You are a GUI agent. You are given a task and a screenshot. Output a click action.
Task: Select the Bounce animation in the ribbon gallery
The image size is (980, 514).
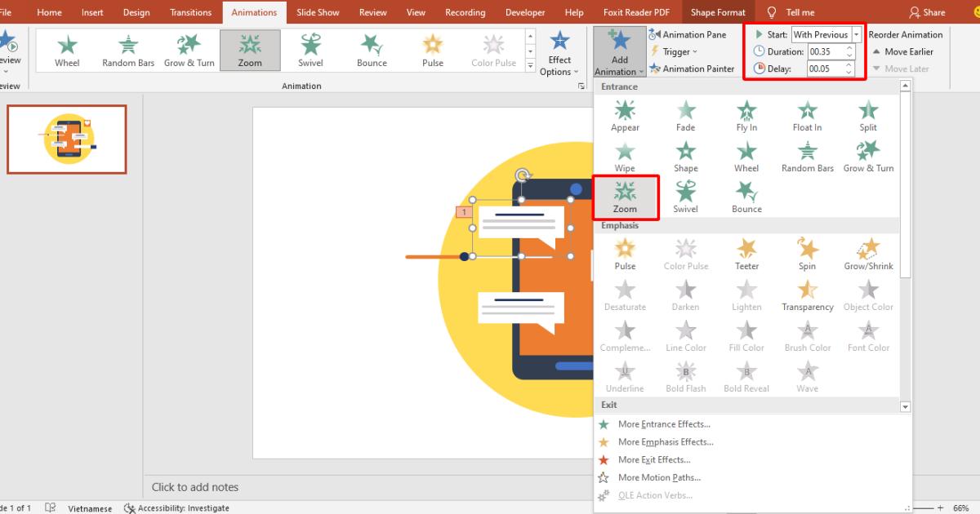(x=371, y=50)
